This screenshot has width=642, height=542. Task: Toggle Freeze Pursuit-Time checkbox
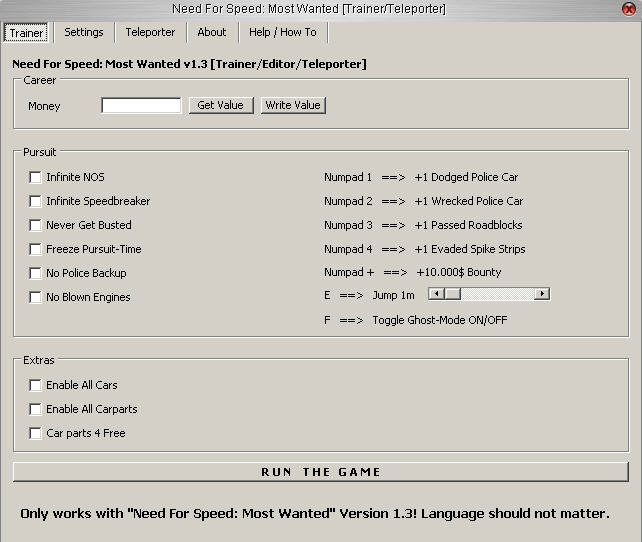[36, 249]
